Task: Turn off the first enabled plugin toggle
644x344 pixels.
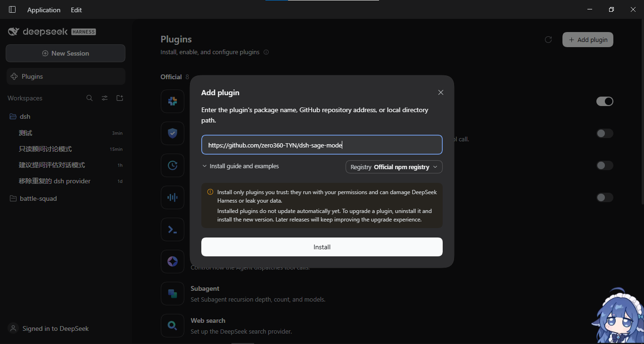Action: (x=605, y=101)
